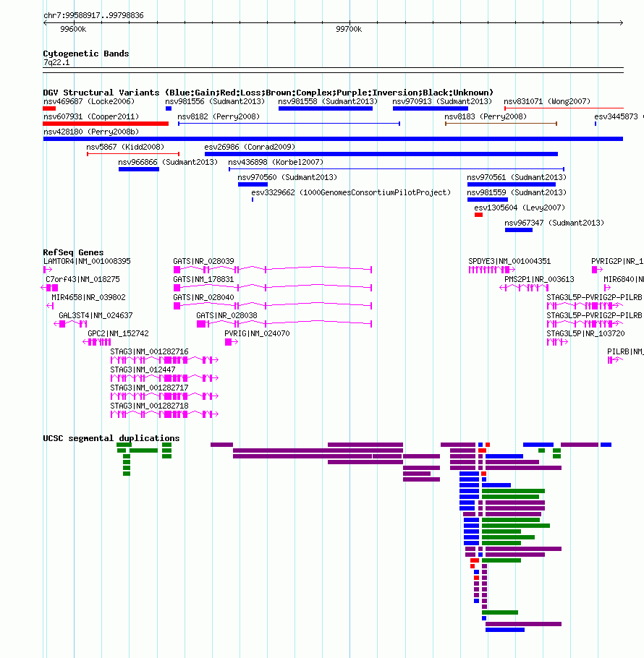Click gene C7orf43|NM_018275 label

(x=82, y=280)
